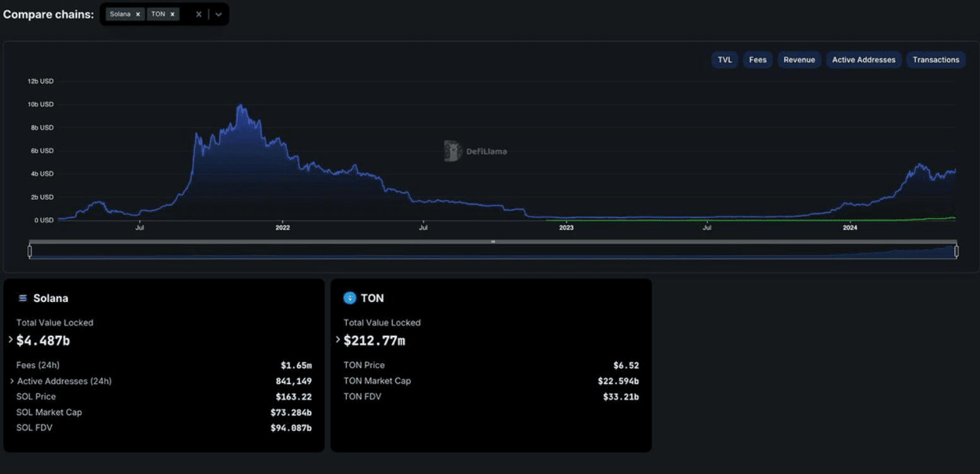Expand Solana Active Addresses (24h) row
The height and width of the screenshot is (474, 980).
coord(12,381)
